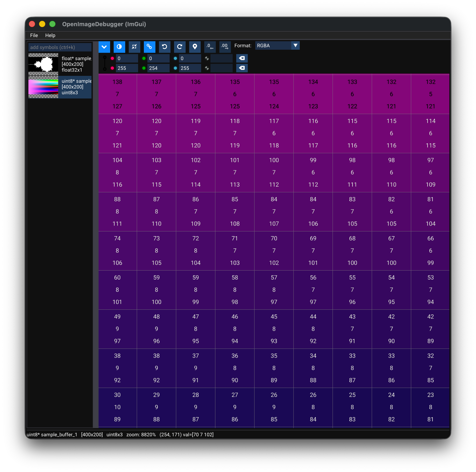The width and height of the screenshot is (476, 472).
Task: Click pixel cell with values 60 8 101
Action: click(117, 290)
